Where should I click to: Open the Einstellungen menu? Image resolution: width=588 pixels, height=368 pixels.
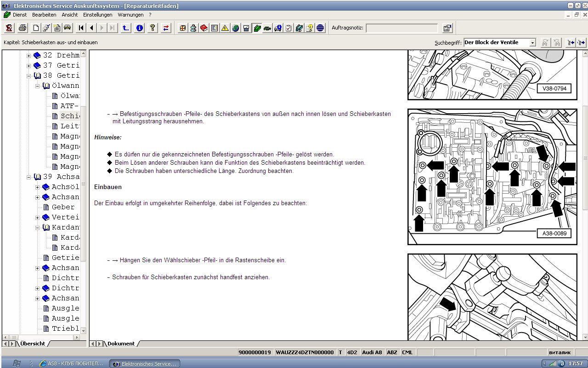point(97,15)
